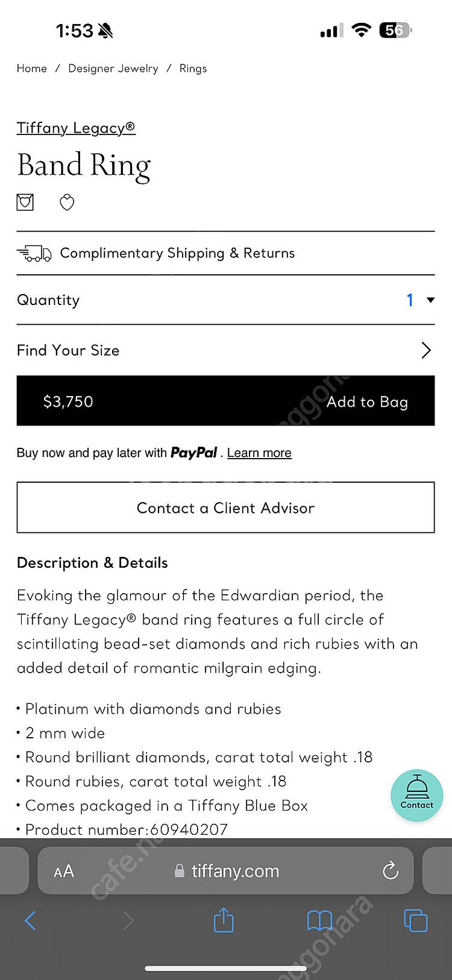Open the AA reader text settings

(64, 871)
